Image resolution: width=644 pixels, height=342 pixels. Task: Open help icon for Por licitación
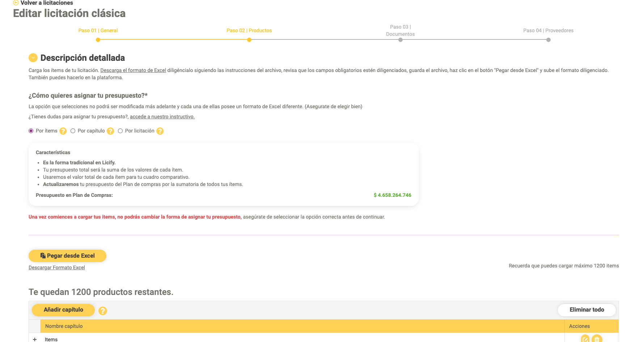pos(160,131)
